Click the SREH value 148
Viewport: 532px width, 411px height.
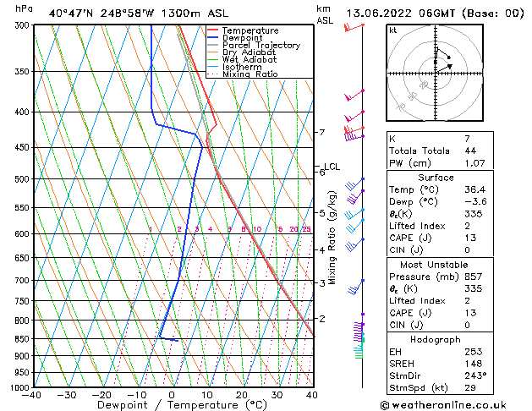click(474, 364)
